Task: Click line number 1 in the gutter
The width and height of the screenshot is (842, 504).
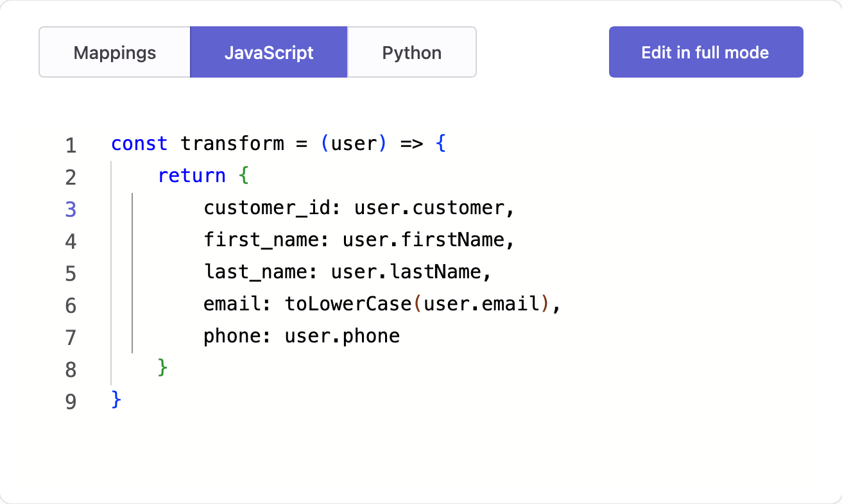Action: [x=71, y=145]
